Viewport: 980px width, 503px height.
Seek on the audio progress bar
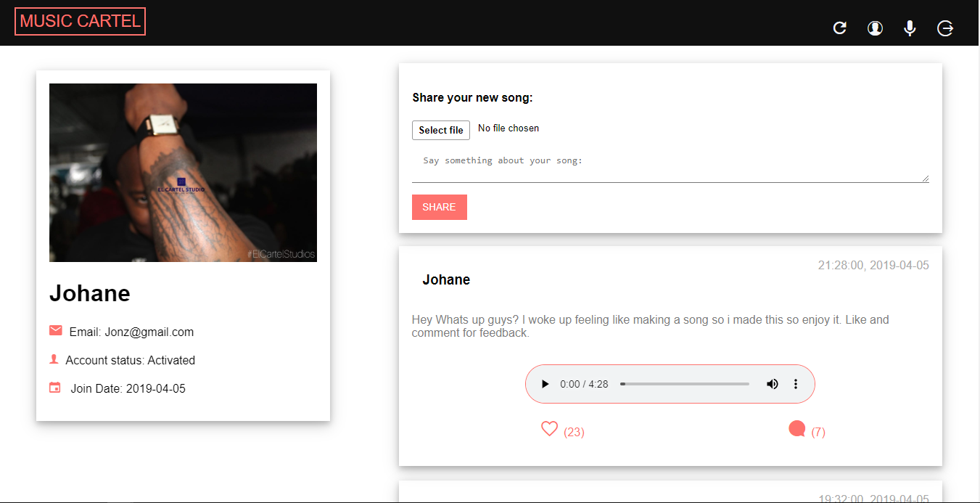pos(685,384)
